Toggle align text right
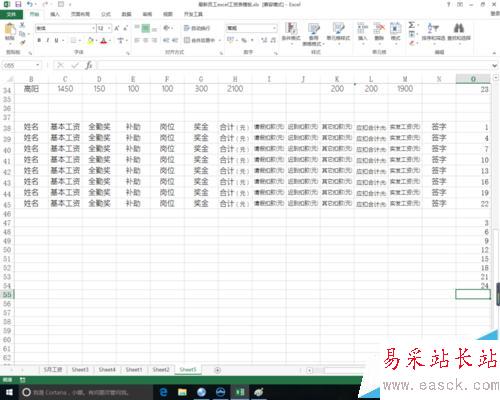Image resolution: width=500 pixels, height=400 pixels. 154,40
